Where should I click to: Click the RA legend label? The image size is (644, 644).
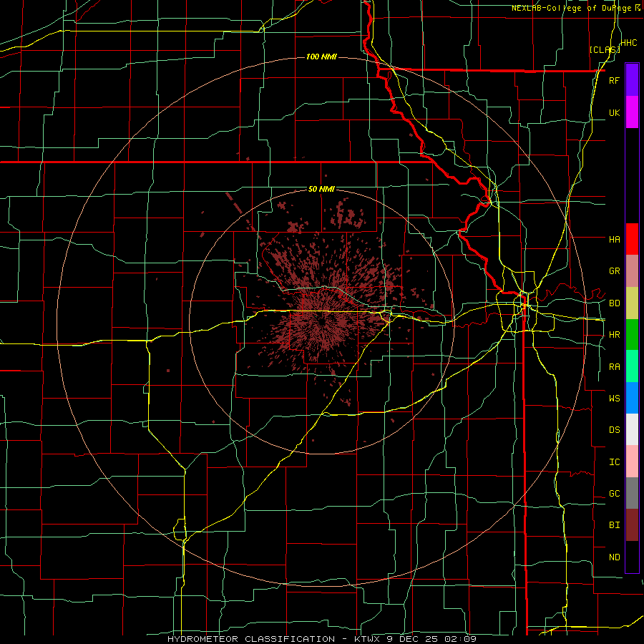(x=614, y=367)
